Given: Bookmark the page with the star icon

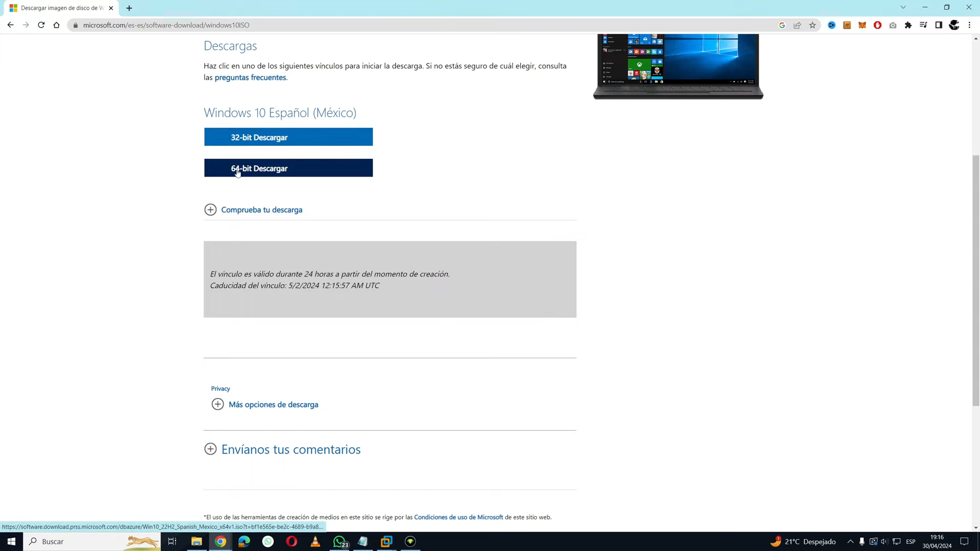Looking at the screenshot, I should click(x=813, y=25).
